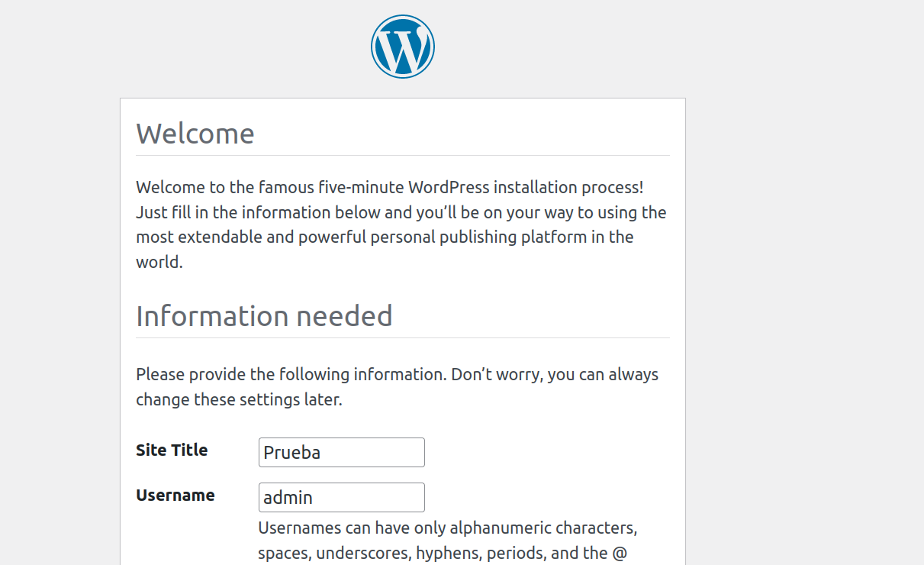Click the Site Title label

pyautogui.click(x=172, y=450)
